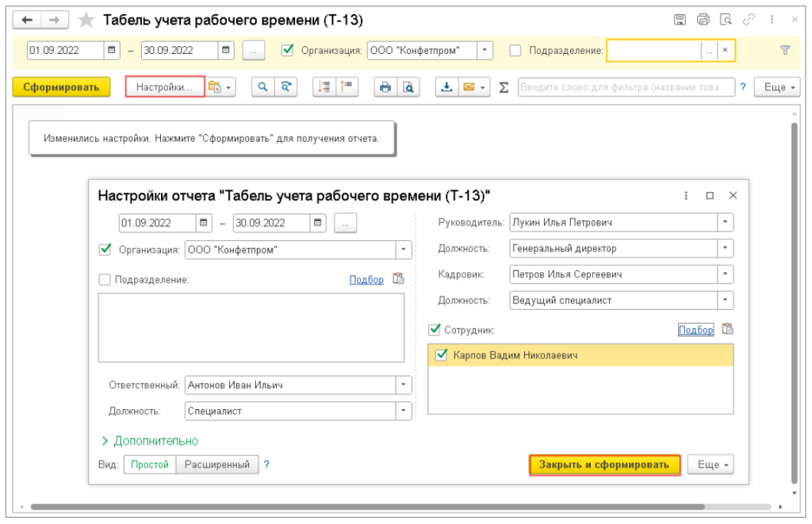Image resolution: width=812 pixels, height=524 pixels.
Task: Click the sigma sum icon
Action: click(504, 87)
